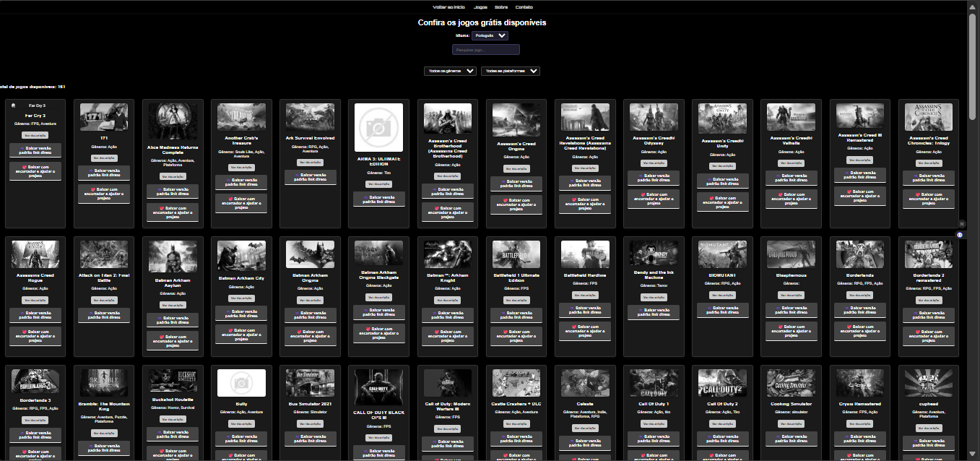Viewport: 980px width, 461px height.
Task: Click the BIOMUTANT cover image
Action: (723, 254)
